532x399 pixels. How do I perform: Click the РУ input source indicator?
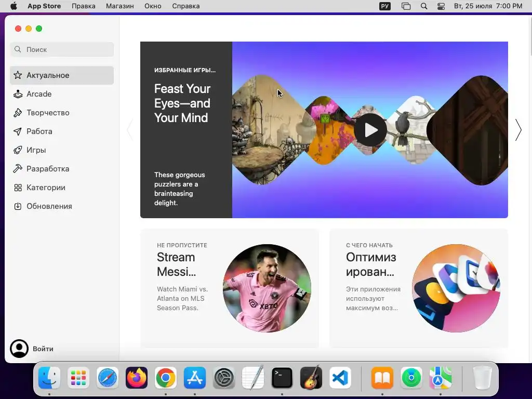385,6
